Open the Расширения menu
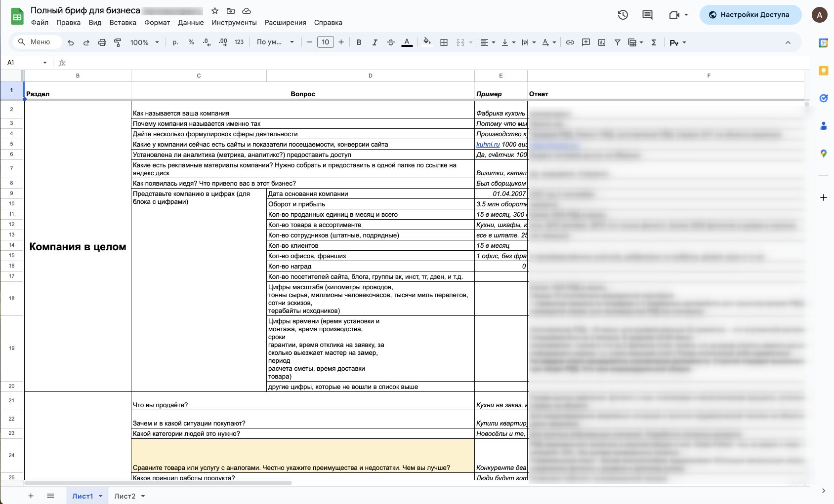Viewport: 834px width, 504px height. click(286, 23)
